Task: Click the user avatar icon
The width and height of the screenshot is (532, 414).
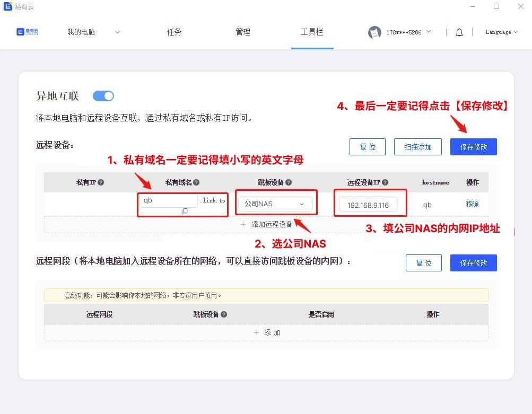Action: (374, 32)
